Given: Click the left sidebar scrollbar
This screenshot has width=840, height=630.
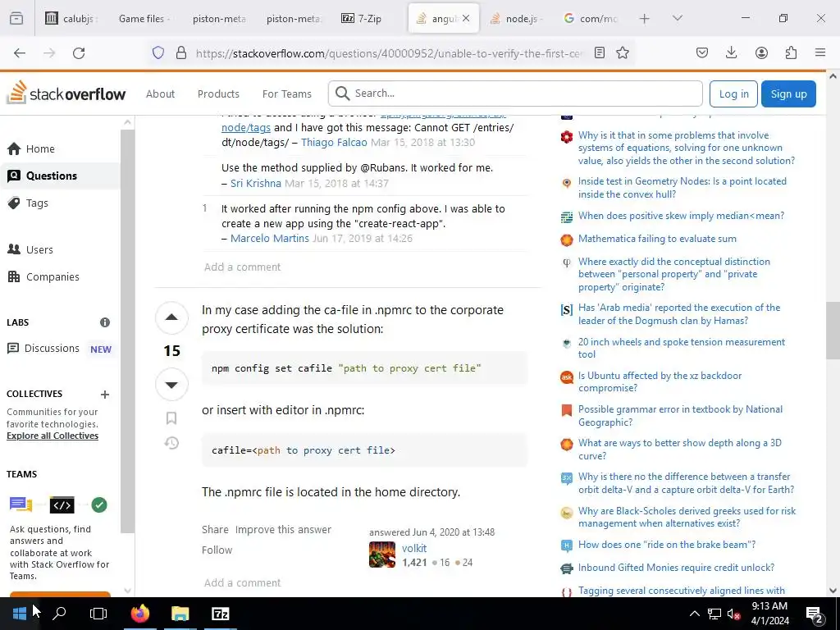Looking at the screenshot, I should point(127,331).
